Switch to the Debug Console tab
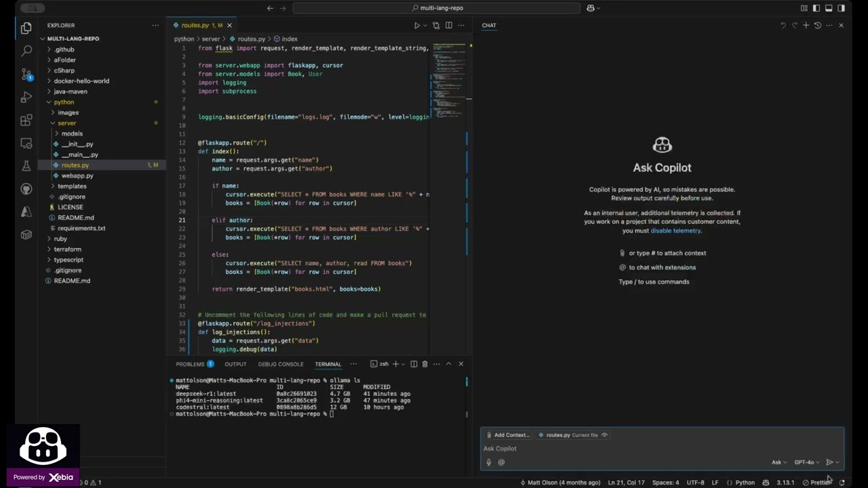Viewport: 868px width, 488px height. coord(280,364)
